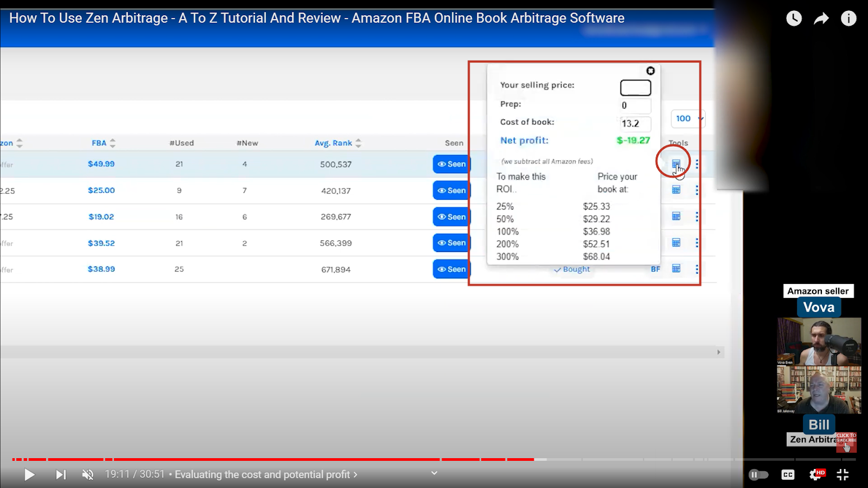Open calculator for the $25.00 row

(676, 190)
